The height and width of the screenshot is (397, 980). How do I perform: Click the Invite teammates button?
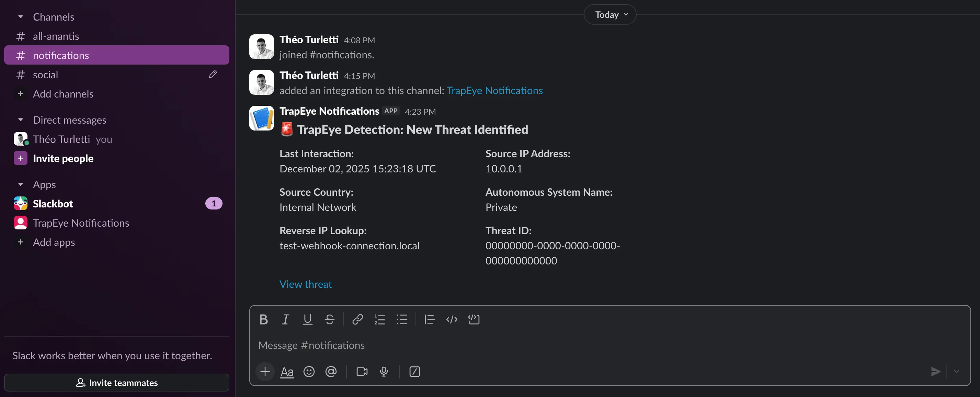click(116, 383)
